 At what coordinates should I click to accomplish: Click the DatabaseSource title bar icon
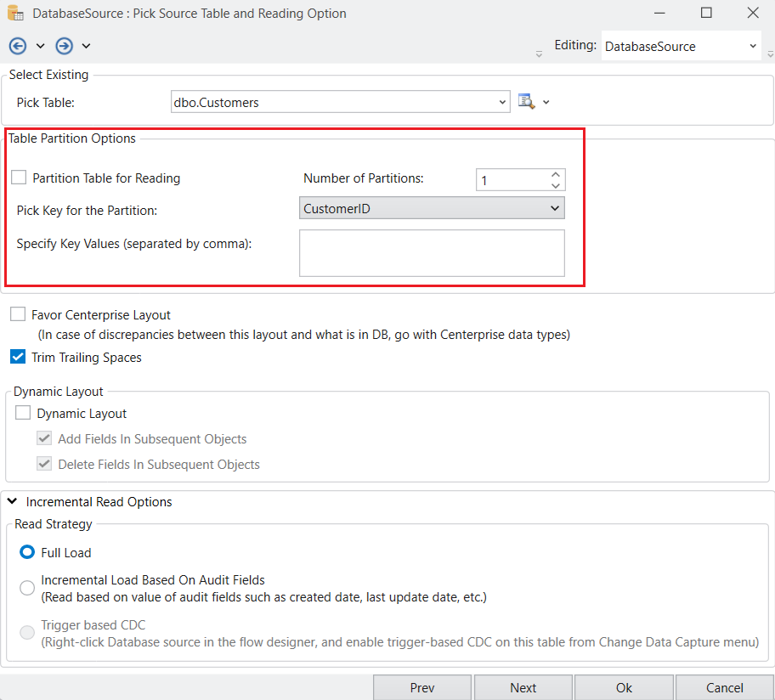point(15,14)
